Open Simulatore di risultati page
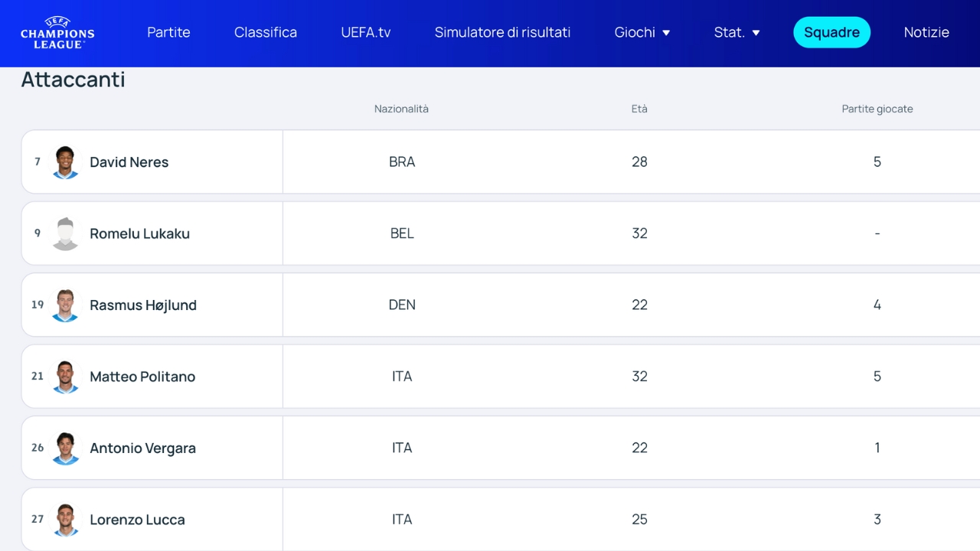980x551 pixels. pyautogui.click(x=502, y=32)
